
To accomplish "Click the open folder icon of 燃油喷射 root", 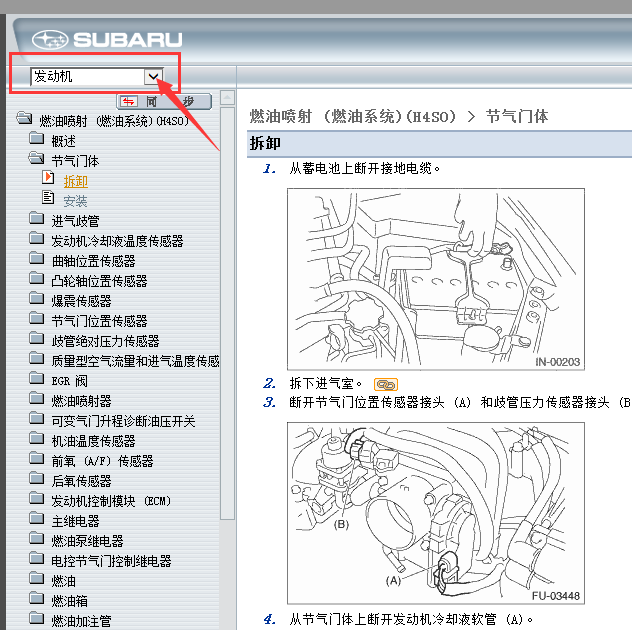I will 24,118.
